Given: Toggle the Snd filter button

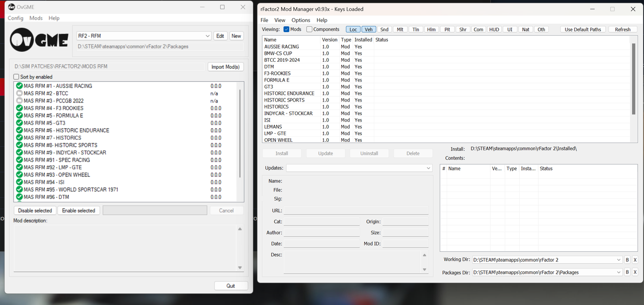Looking at the screenshot, I should coord(384,30).
